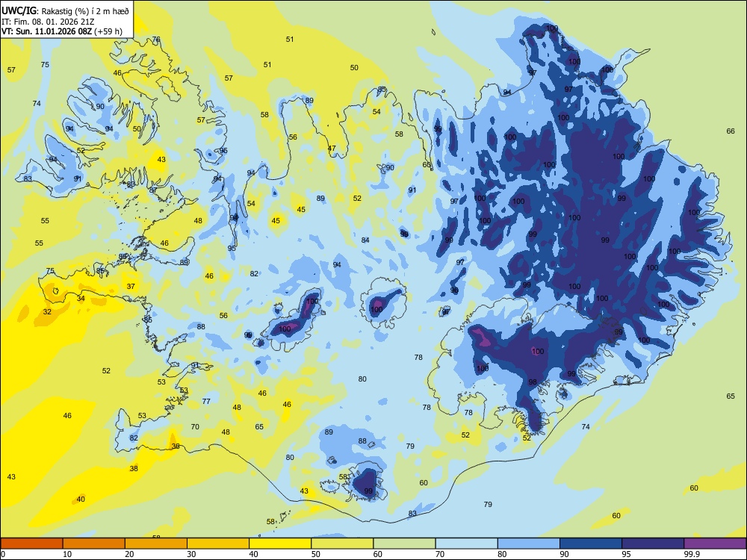Screen dimensions: 747x560
Task: Click the map humidity value '37'
Action: 131,287
